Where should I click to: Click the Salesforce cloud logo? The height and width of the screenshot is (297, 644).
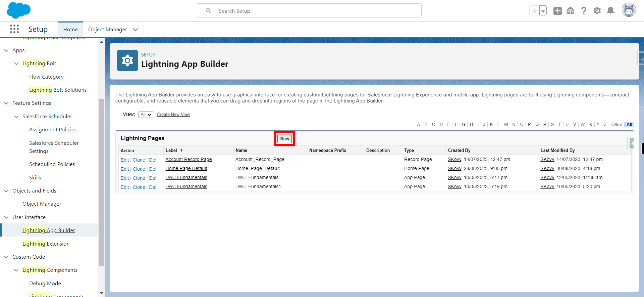18,10
